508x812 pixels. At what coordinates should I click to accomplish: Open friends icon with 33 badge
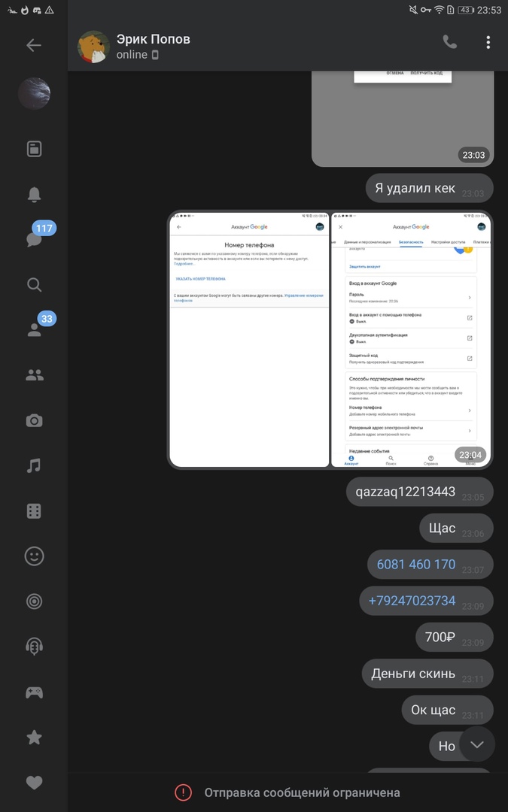34,330
